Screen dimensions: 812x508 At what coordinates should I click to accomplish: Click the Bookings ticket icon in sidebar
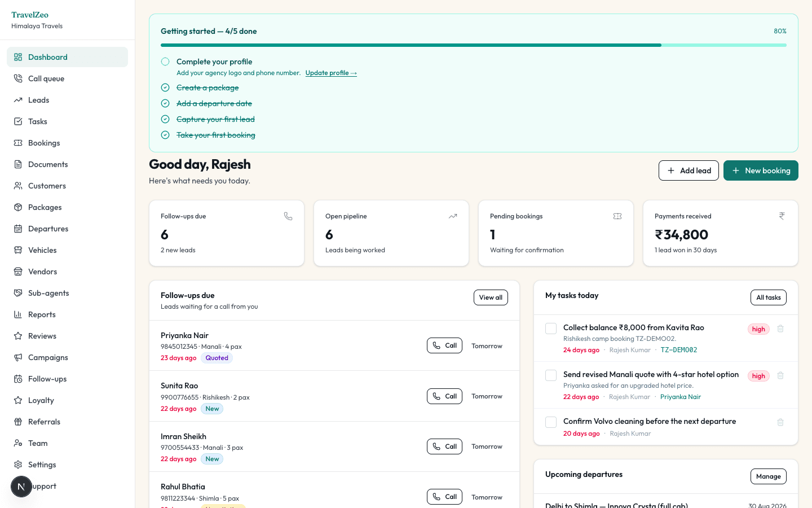coord(18,143)
